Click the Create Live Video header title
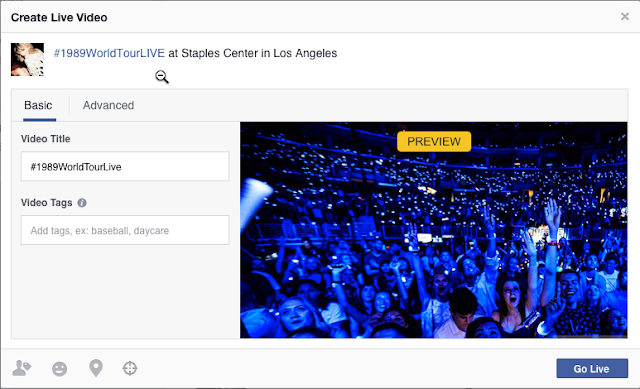640x389 pixels. (59, 18)
